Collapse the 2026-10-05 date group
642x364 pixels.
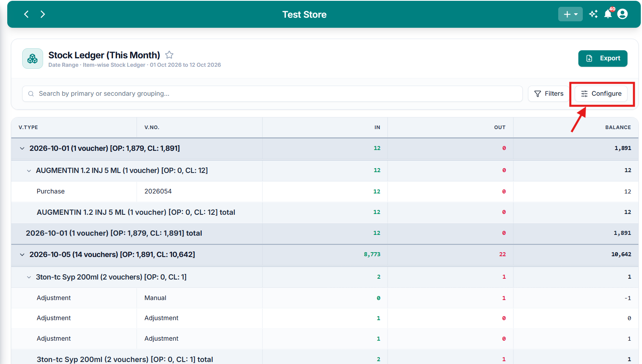(x=22, y=255)
